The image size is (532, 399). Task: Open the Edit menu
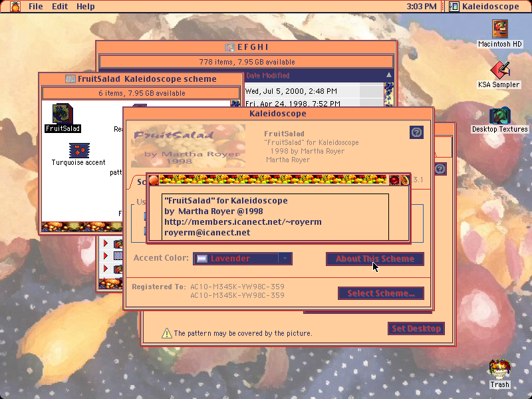(60, 7)
